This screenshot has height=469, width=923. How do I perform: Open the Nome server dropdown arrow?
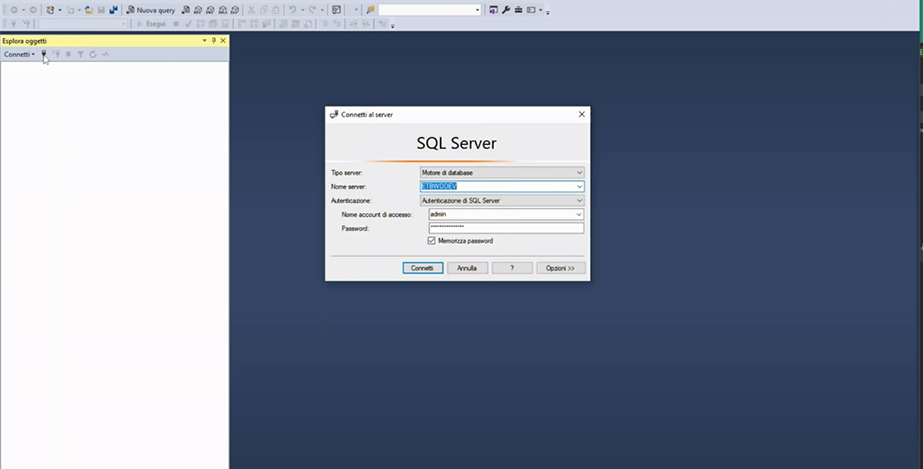579,187
